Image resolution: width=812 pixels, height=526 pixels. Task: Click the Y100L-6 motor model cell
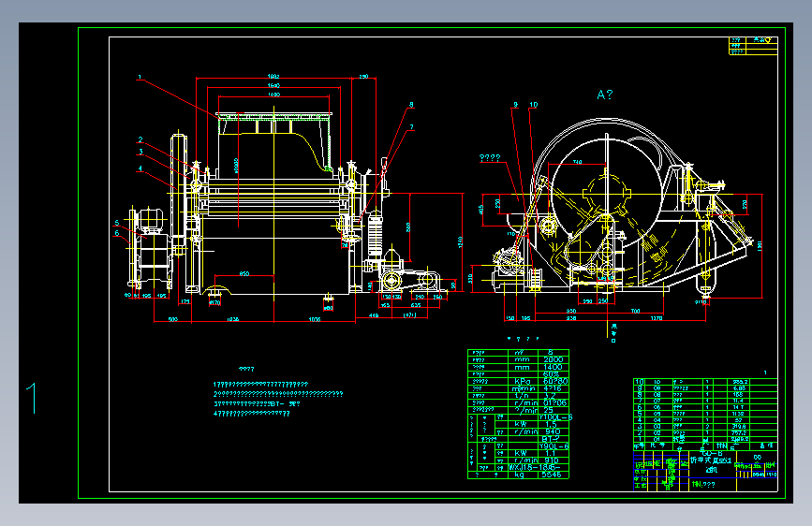tap(555, 417)
